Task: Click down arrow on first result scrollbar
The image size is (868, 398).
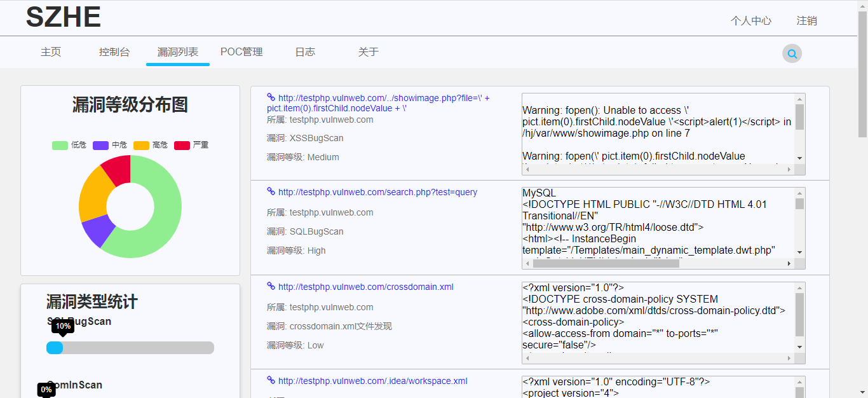Action: coord(800,159)
